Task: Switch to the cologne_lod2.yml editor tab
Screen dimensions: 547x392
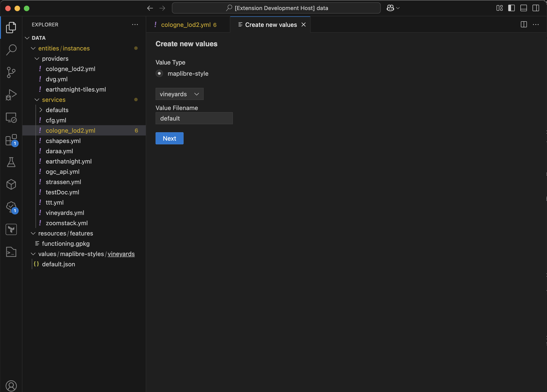Action: [x=186, y=25]
